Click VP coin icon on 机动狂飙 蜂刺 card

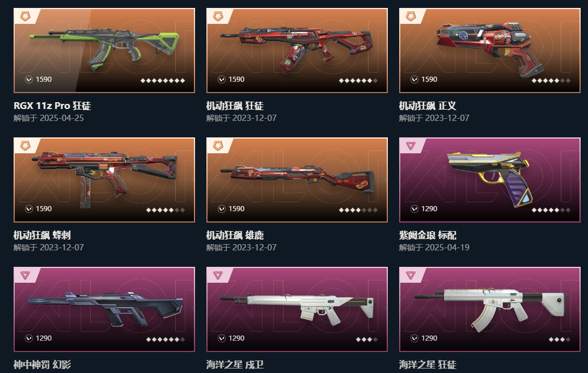click(29, 208)
